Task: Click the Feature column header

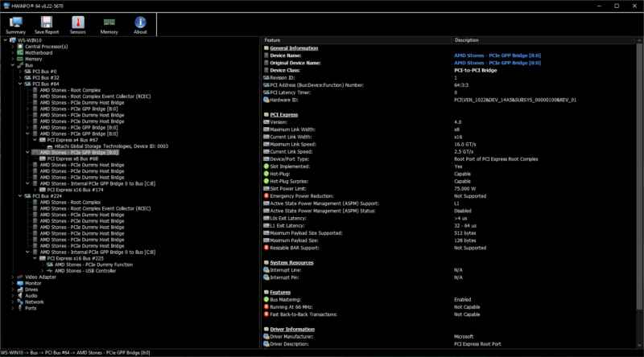Action: tap(272, 39)
